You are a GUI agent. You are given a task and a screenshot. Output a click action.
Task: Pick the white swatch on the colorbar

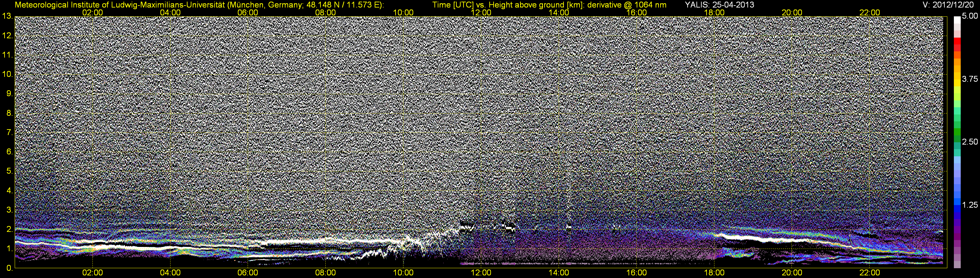pyautogui.click(x=957, y=20)
